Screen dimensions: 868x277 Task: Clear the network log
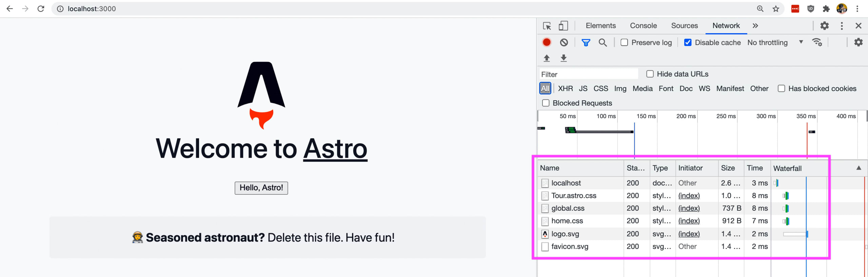(564, 42)
